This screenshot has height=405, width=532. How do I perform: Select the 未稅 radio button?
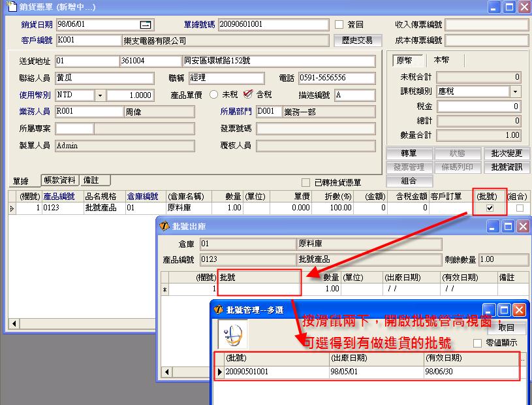click(x=213, y=95)
